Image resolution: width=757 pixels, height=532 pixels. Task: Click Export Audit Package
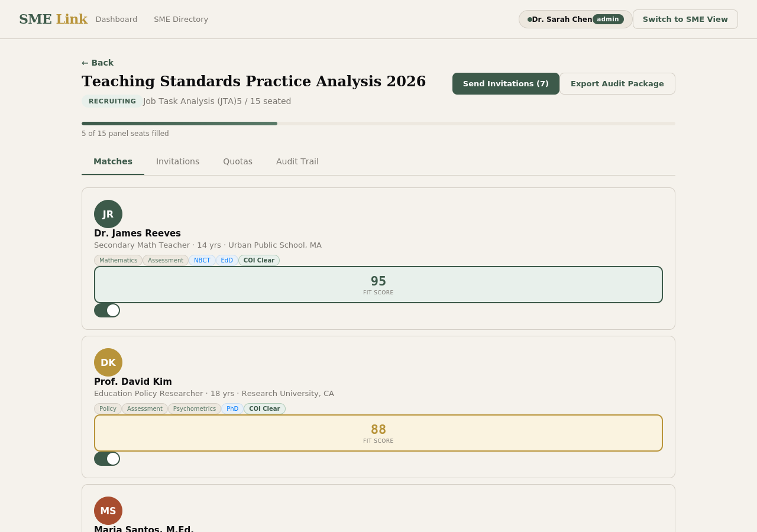(617, 83)
